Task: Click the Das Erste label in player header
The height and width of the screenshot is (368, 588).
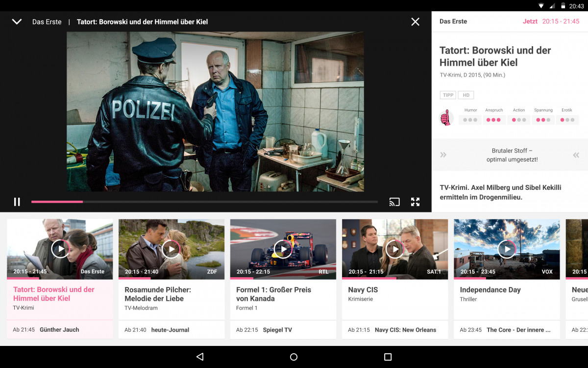Action: pyautogui.click(x=47, y=22)
